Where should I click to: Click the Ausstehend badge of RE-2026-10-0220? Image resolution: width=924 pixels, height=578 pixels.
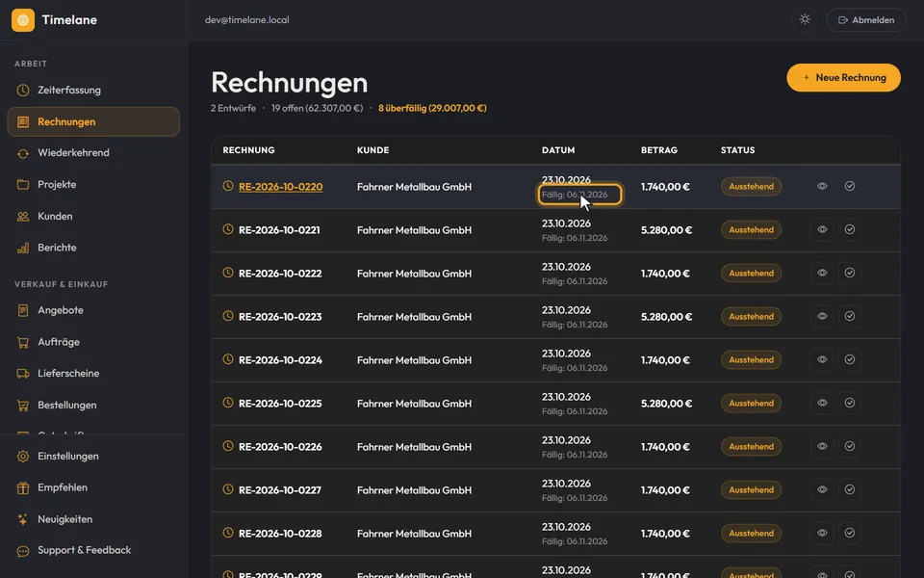[752, 186]
